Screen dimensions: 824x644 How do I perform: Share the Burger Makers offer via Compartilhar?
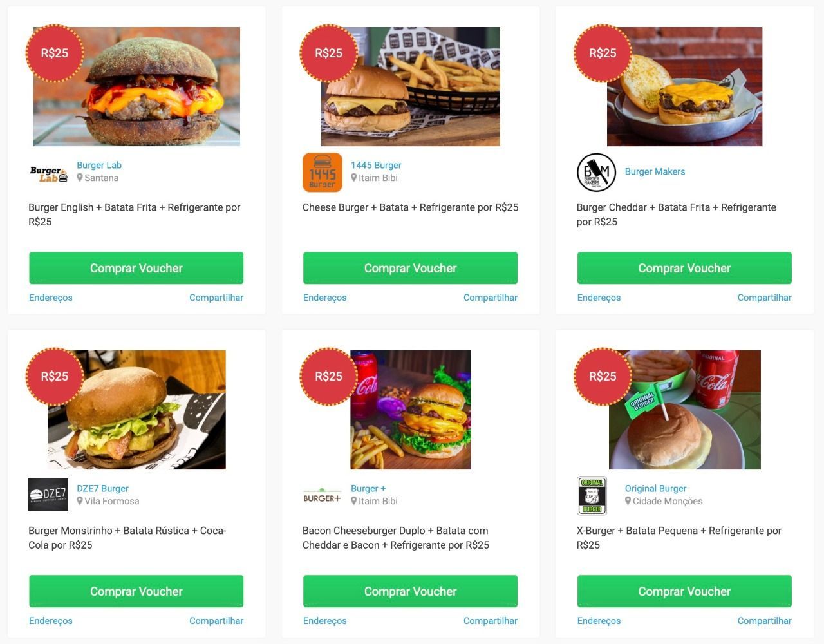click(x=764, y=298)
